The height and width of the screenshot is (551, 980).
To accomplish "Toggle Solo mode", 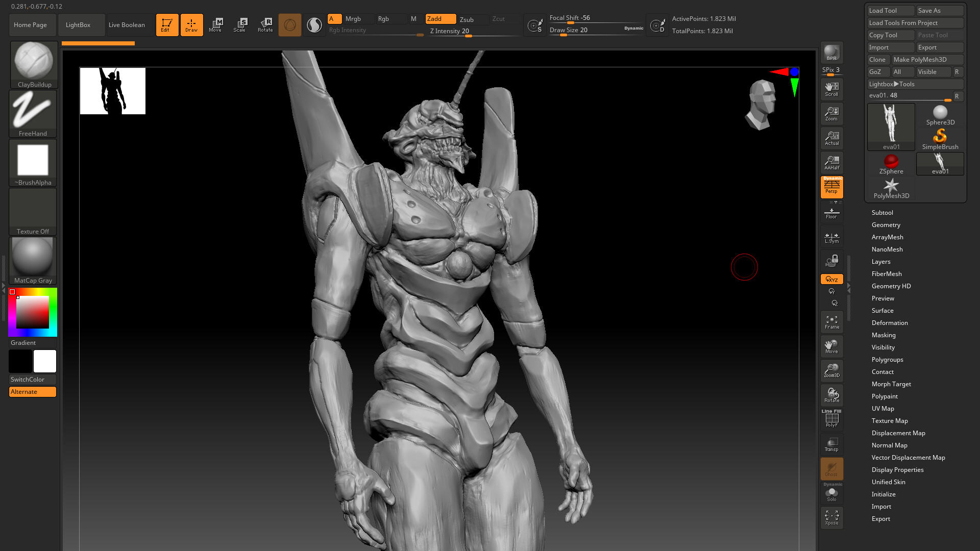I will (x=831, y=493).
